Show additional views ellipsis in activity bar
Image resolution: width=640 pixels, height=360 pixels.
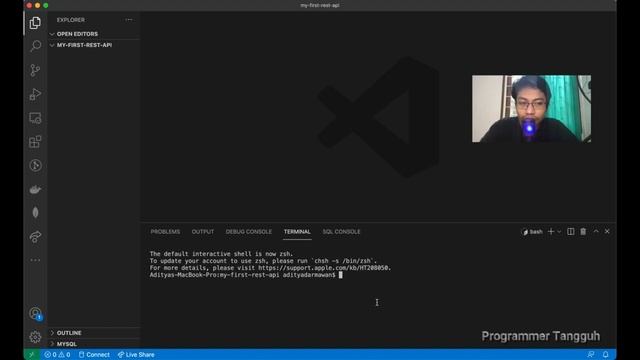[x=35, y=260]
